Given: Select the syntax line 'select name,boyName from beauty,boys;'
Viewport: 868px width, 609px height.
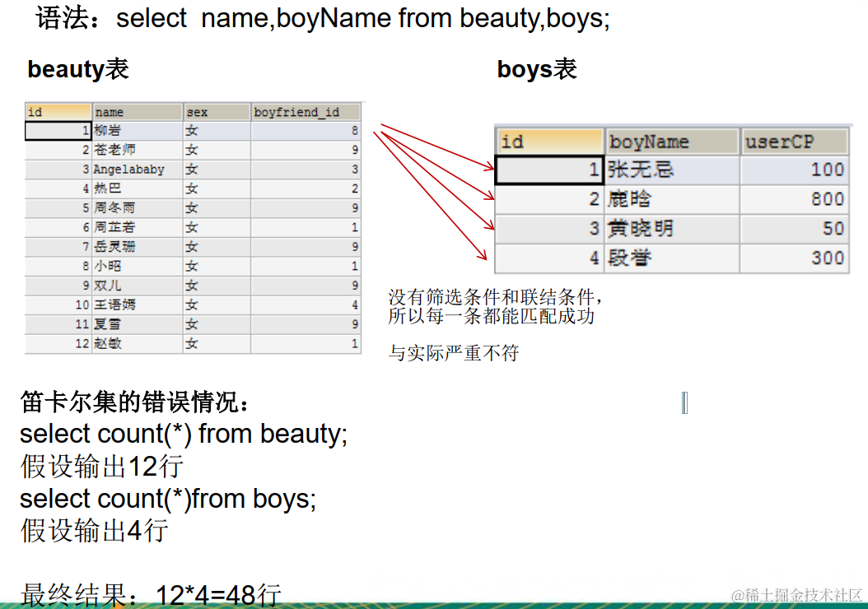Looking at the screenshot, I should 363,18.
